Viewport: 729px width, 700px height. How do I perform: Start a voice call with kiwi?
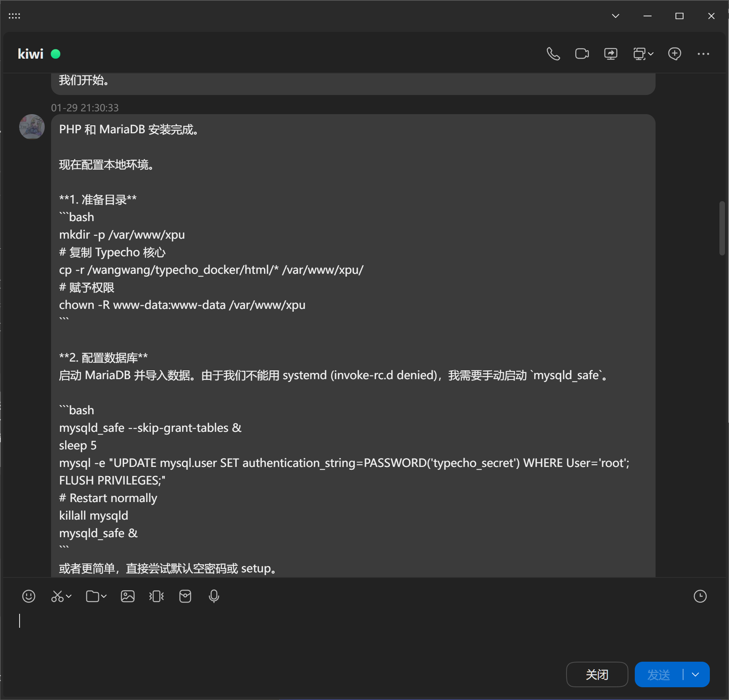pos(553,54)
